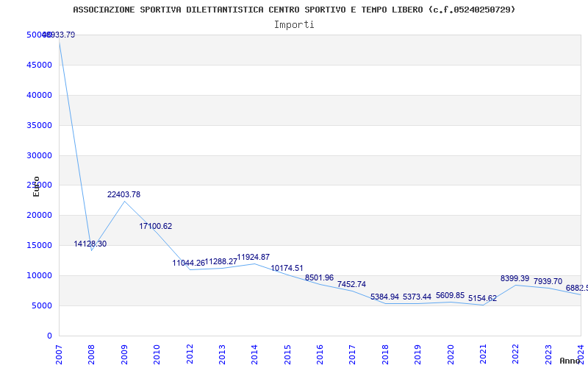Click the 2021 x-axis year label

pos(483,355)
